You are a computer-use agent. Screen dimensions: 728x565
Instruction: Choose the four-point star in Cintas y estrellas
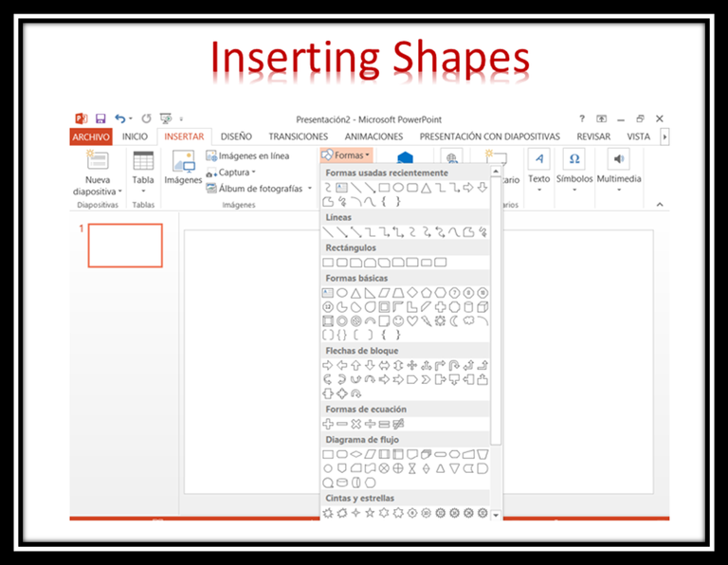click(x=356, y=513)
